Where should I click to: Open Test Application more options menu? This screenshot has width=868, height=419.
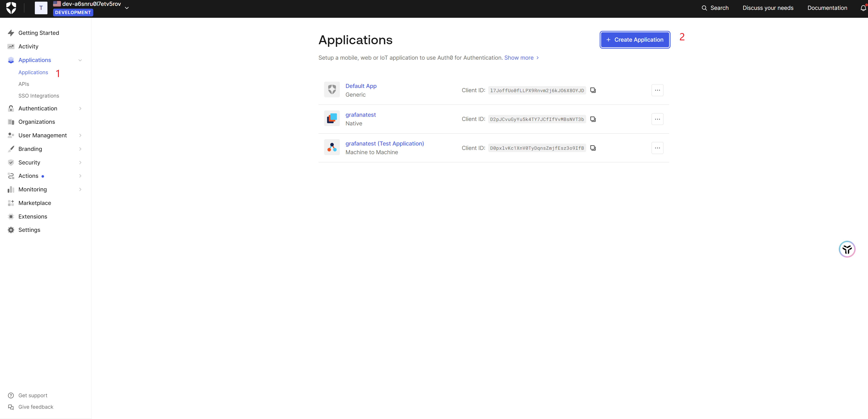657,148
